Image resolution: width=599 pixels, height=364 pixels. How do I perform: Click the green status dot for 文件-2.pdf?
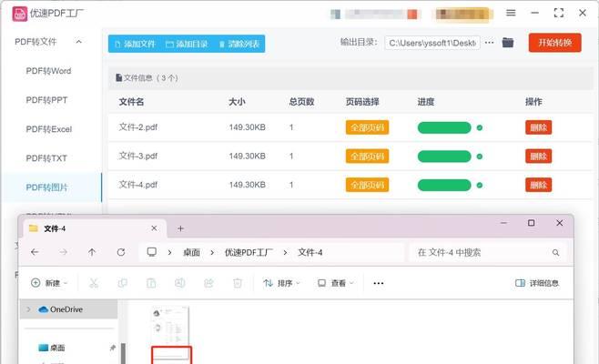(x=480, y=127)
